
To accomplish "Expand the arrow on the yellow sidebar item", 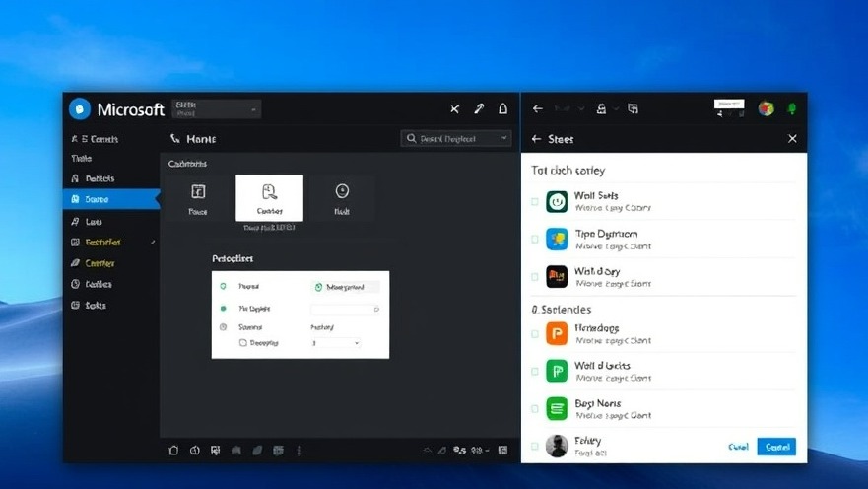I will [153, 242].
